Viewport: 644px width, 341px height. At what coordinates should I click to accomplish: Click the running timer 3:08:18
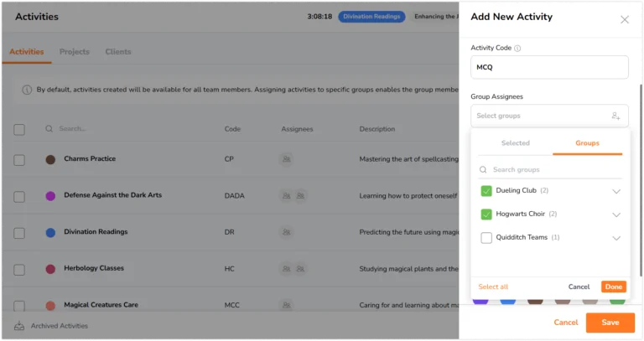tap(319, 17)
